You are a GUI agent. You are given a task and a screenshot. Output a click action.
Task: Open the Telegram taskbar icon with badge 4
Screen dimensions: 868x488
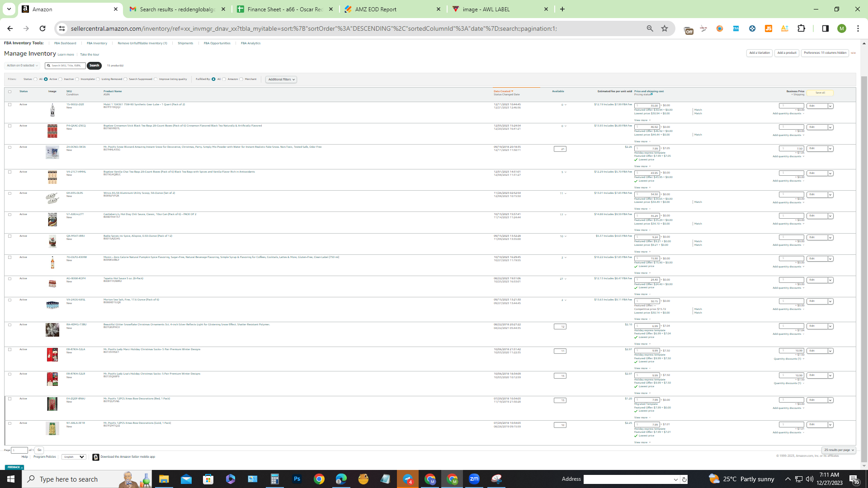tap(408, 479)
